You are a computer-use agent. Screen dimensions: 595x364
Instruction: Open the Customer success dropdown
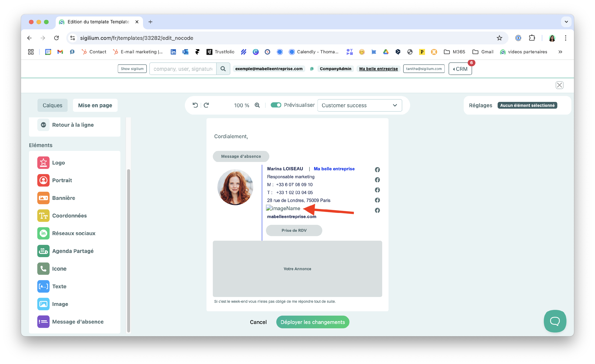point(359,105)
